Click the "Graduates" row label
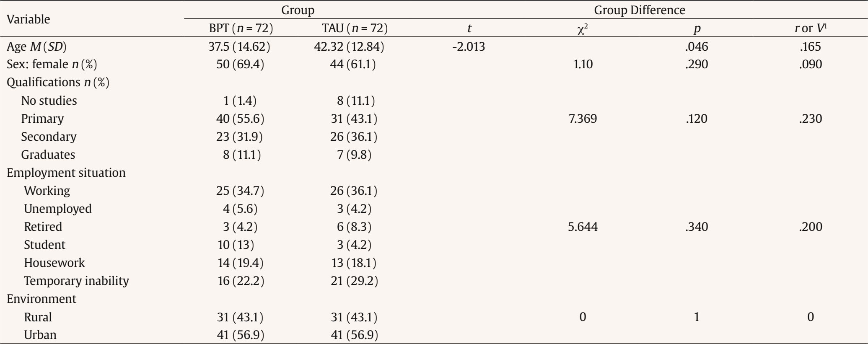The width and height of the screenshot is (868, 344). (x=48, y=155)
